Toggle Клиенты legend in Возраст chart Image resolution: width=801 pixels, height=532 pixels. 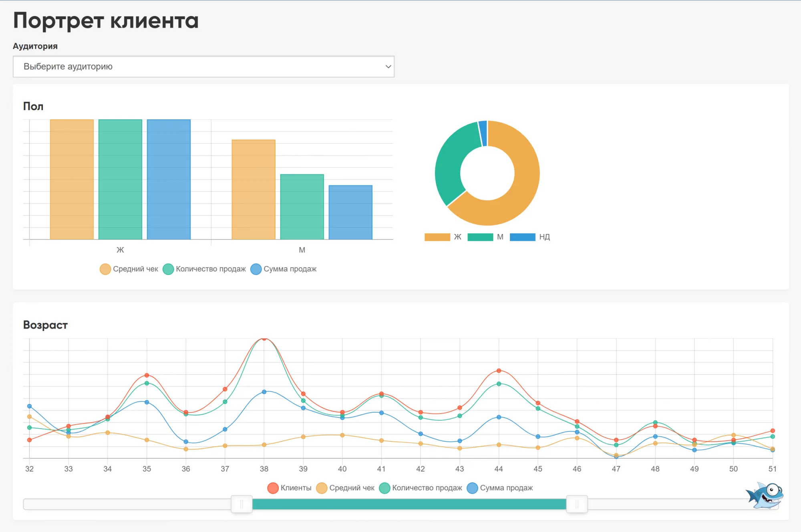pos(290,488)
